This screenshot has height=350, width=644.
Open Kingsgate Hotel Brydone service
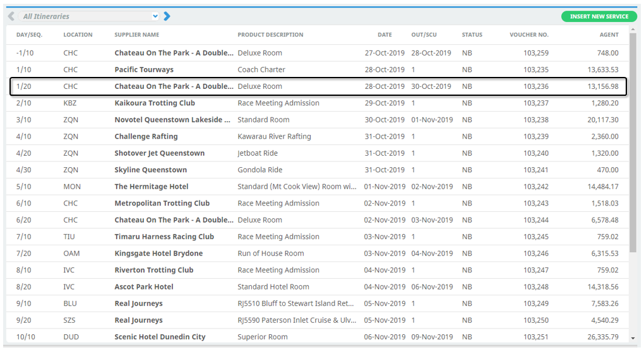158,253
